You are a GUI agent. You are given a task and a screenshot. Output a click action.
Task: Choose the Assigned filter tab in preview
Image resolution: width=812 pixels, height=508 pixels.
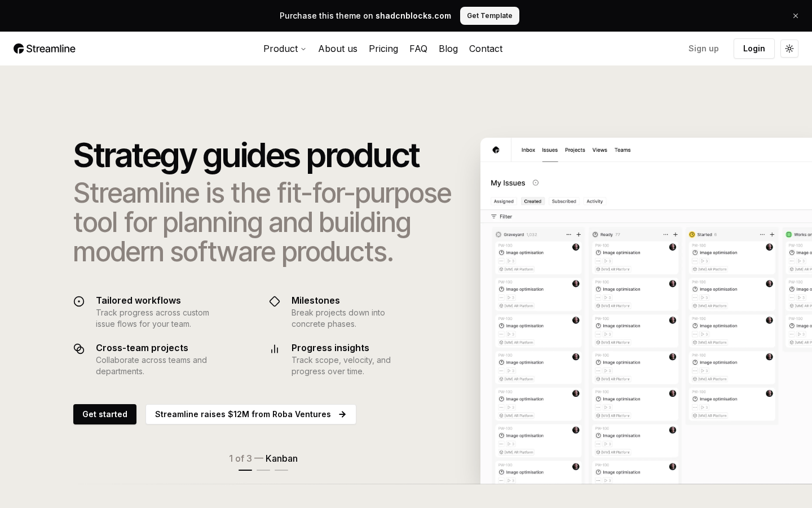click(504, 202)
